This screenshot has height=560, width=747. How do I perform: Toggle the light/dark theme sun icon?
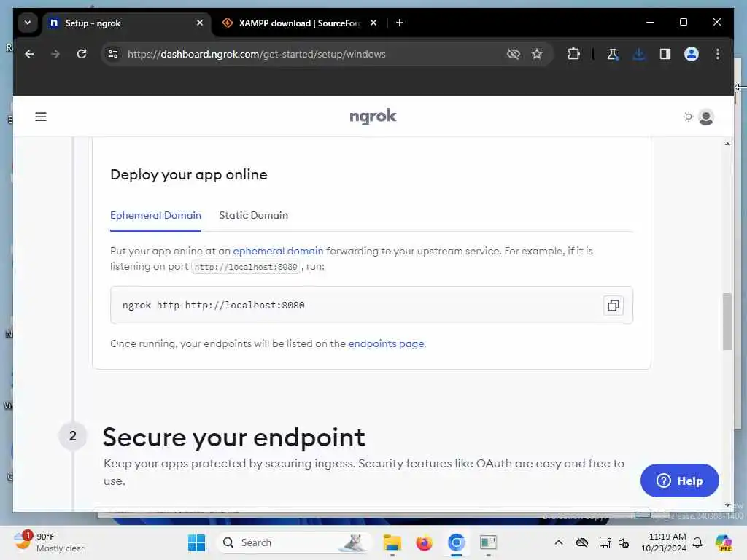(x=688, y=117)
